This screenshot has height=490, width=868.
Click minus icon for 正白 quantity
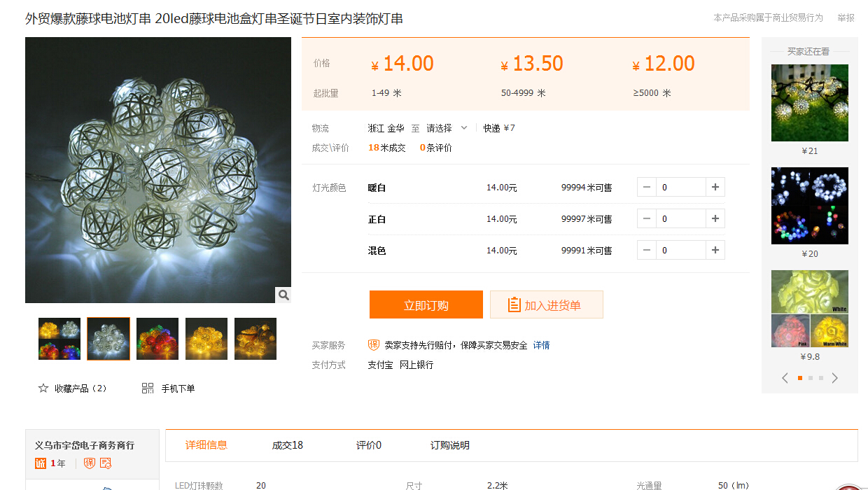pos(647,219)
